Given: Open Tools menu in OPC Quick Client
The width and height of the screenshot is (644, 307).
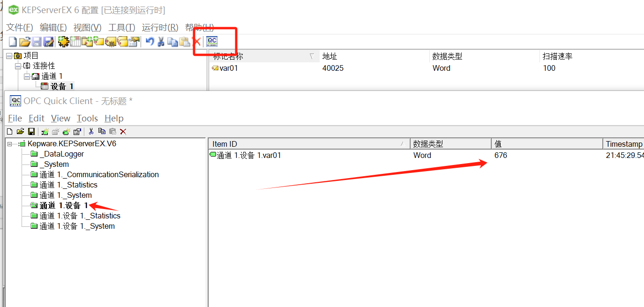Looking at the screenshot, I should (x=88, y=118).
